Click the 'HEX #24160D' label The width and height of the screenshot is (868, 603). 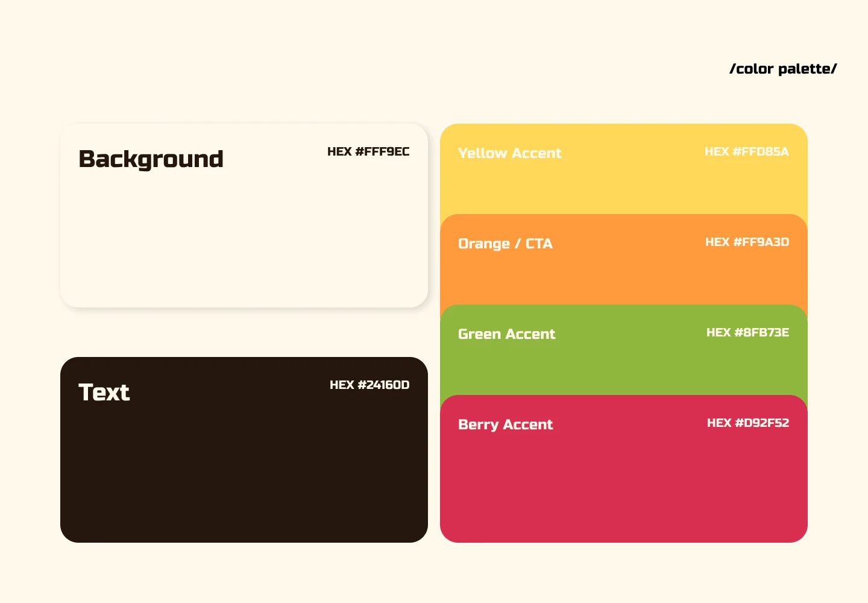[x=370, y=385]
